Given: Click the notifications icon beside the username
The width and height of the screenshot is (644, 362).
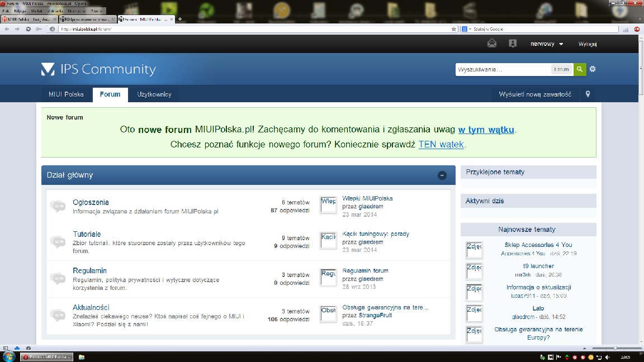Looking at the screenshot, I should [x=513, y=44].
